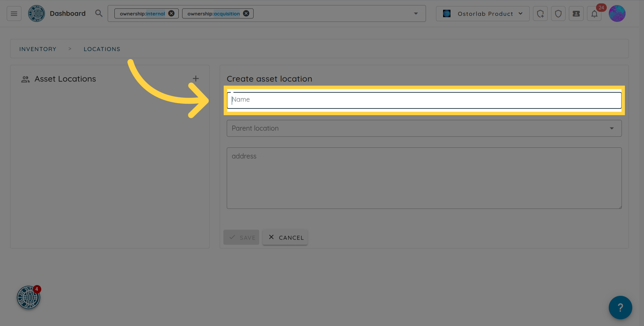Go to INVENTORY breadcrumb
Image resolution: width=644 pixels, height=326 pixels.
click(x=38, y=49)
